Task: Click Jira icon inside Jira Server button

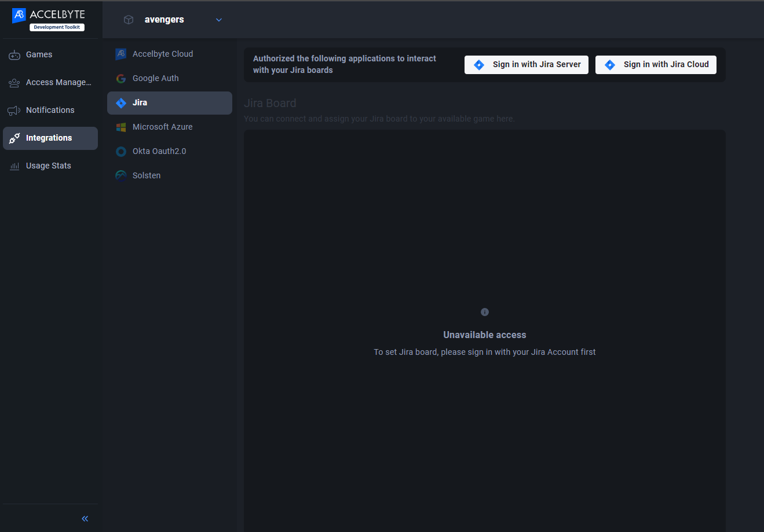Action: point(479,65)
